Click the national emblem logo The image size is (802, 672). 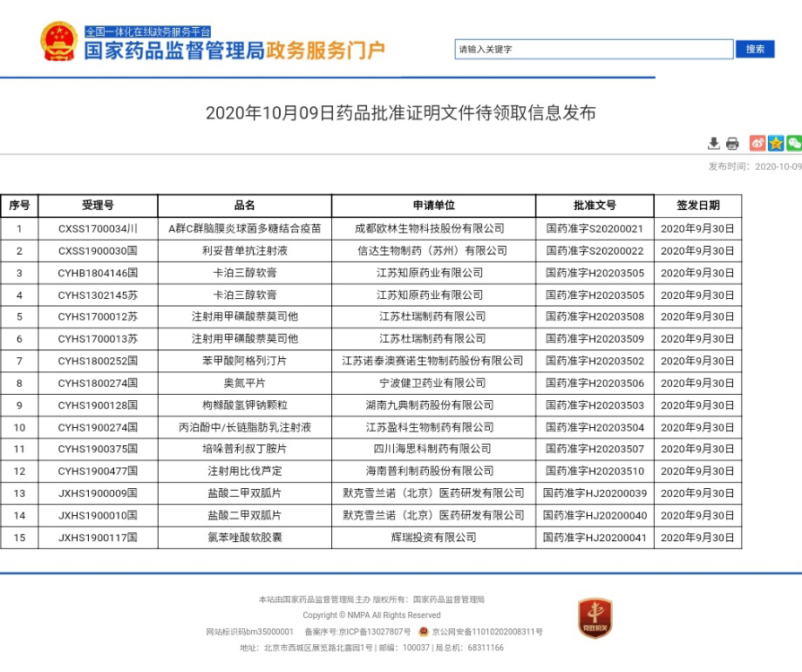point(59,41)
